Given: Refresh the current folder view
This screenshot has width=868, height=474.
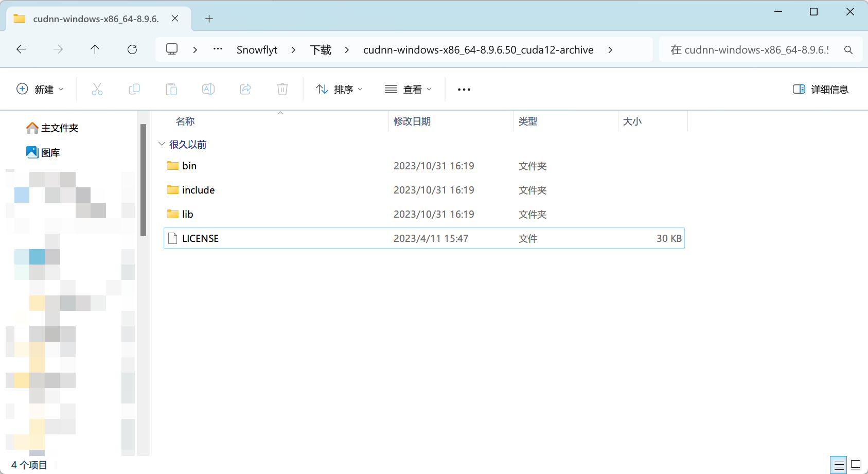Looking at the screenshot, I should click(132, 49).
